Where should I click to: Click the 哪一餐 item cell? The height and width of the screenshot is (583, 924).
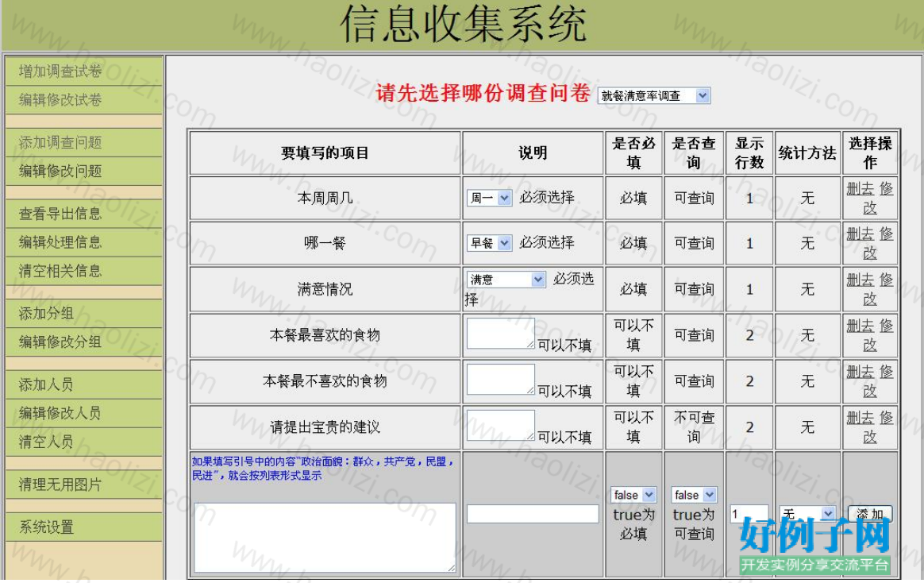click(325, 243)
